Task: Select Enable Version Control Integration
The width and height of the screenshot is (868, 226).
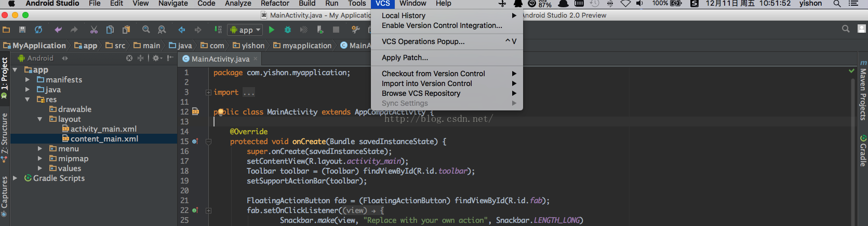Action: [x=447, y=25]
